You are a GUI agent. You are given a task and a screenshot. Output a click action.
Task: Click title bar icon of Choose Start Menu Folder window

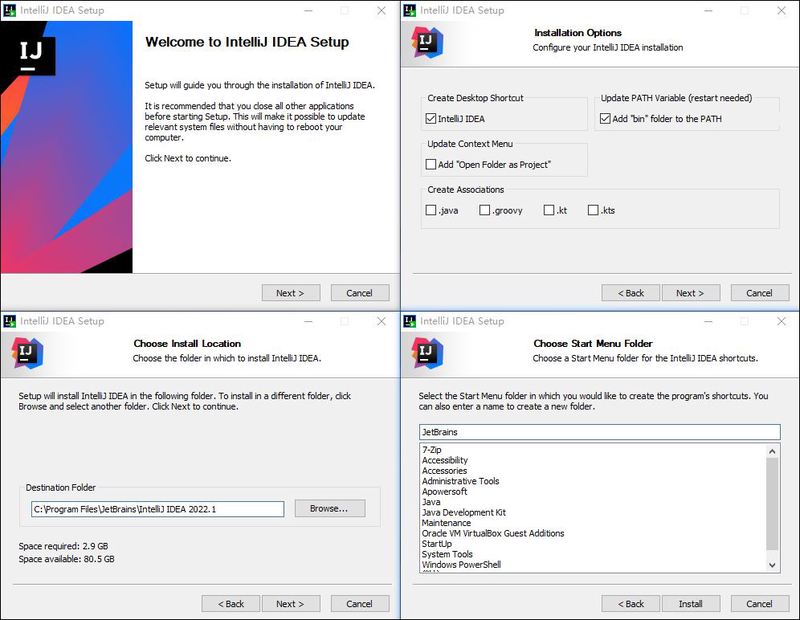(410, 321)
